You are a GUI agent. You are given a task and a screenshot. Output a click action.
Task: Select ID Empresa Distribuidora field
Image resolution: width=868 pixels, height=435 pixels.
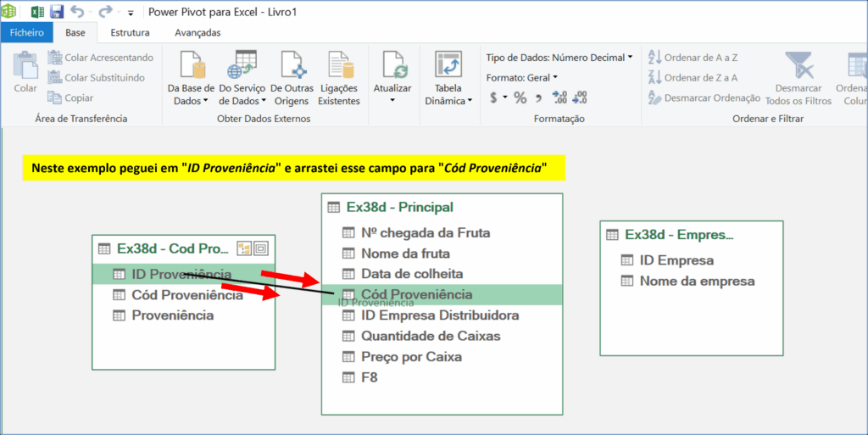click(x=440, y=315)
